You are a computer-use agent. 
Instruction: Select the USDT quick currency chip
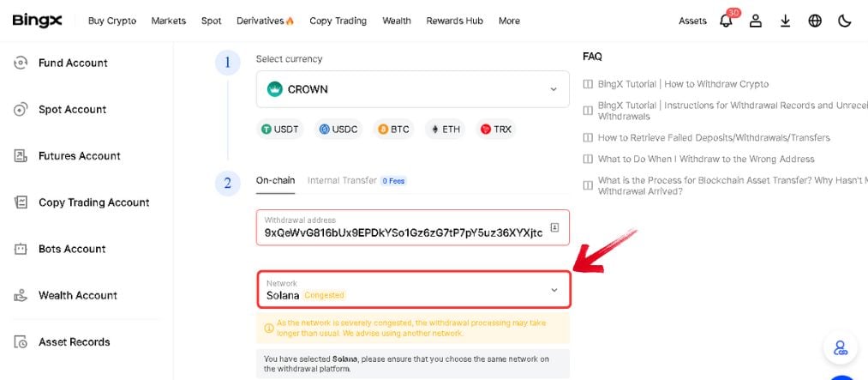coord(280,129)
